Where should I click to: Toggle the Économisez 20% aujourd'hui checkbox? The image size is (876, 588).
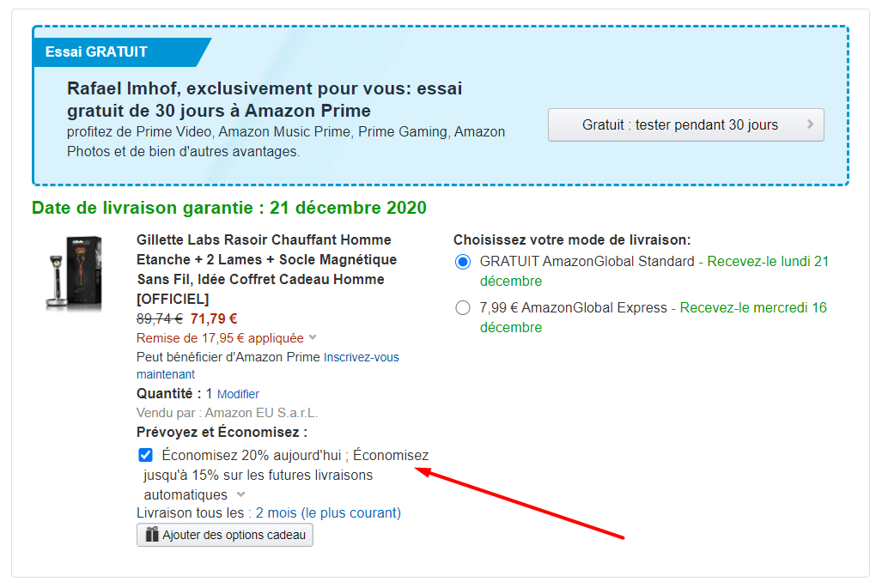[146, 455]
